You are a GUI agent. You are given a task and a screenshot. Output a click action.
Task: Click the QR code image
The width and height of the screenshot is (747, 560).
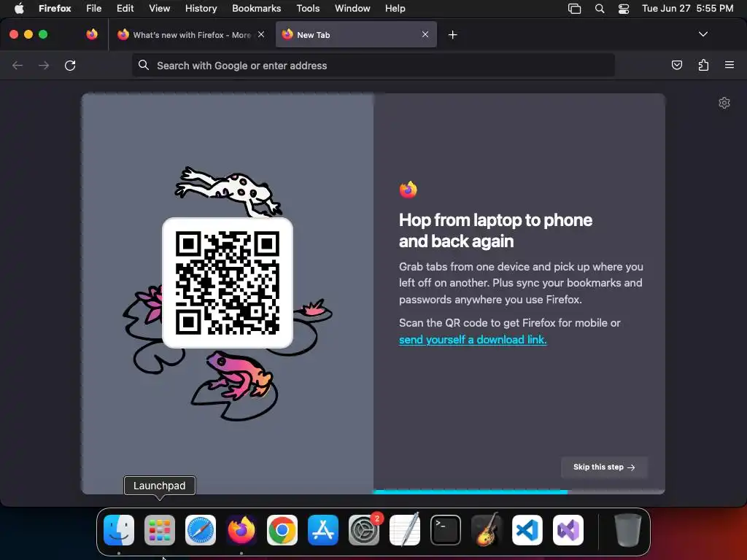click(x=228, y=283)
